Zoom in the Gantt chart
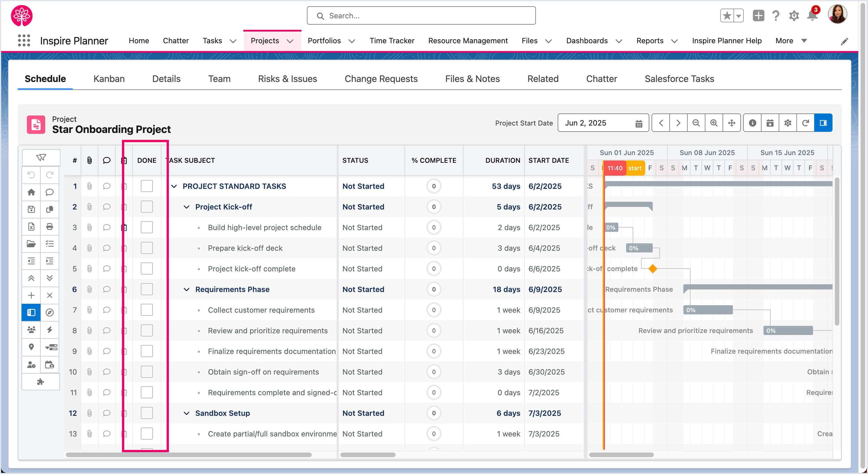Image resolution: width=868 pixels, height=474 pixels. [x=714, y=123]
